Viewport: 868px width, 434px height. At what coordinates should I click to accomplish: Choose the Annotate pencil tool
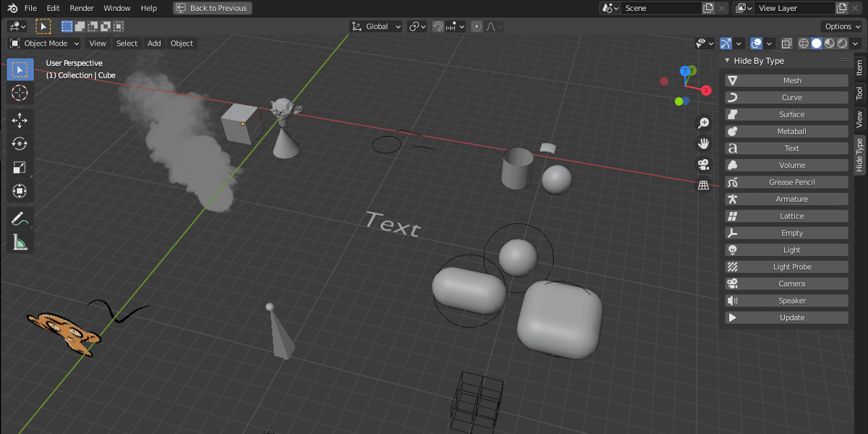(20, 218)
